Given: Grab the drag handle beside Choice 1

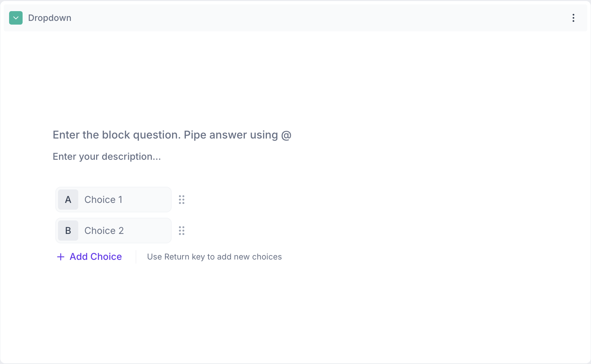Looking at the screenshot, I should pyautogui.click(x=181, y=200).
